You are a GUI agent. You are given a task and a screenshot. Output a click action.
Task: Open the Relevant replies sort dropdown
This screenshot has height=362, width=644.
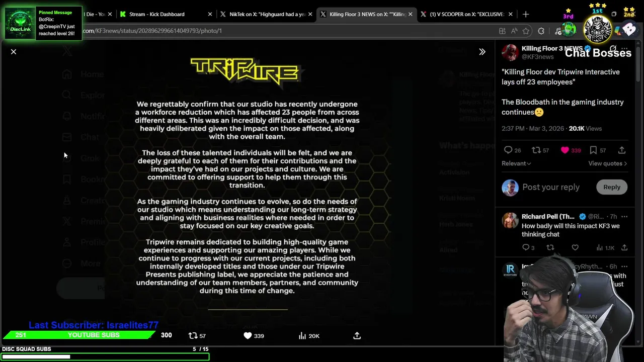pos(516,163)
